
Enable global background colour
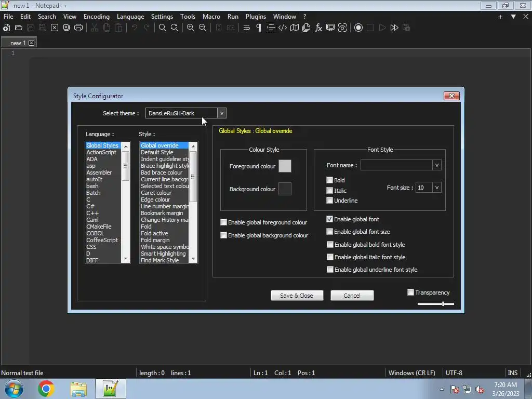click(223, 235)
